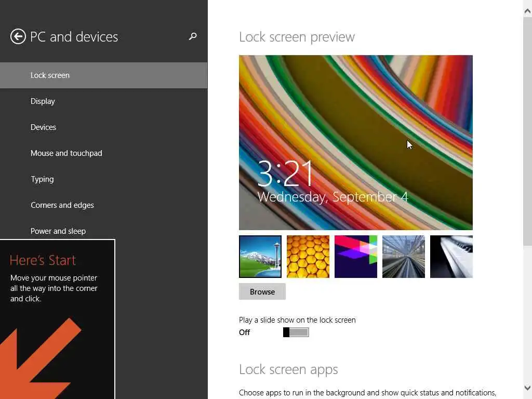The width and height of the screenshot is (532, 399).
Task: Click the Browse button
Action: [262, 291]
